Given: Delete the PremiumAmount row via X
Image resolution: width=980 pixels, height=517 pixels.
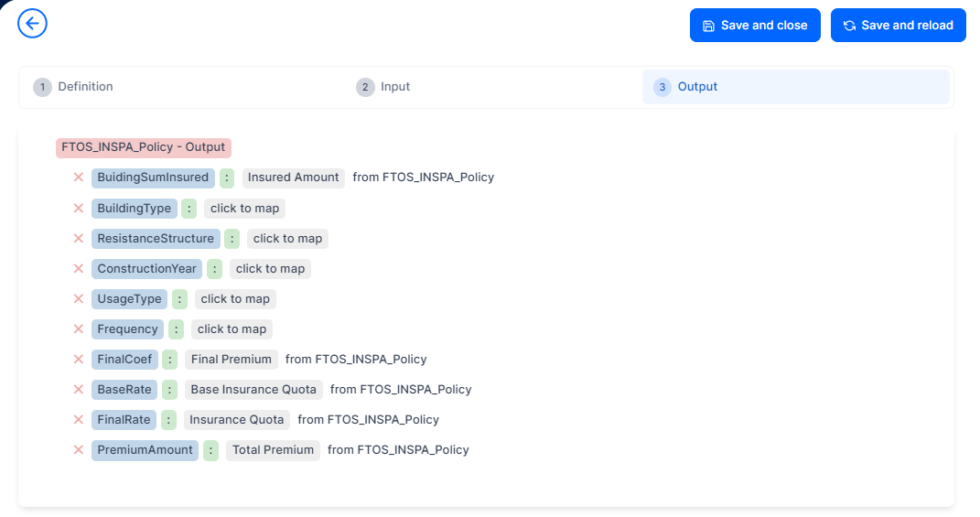Looking at the screenshot, I should [x=79, y=450].
